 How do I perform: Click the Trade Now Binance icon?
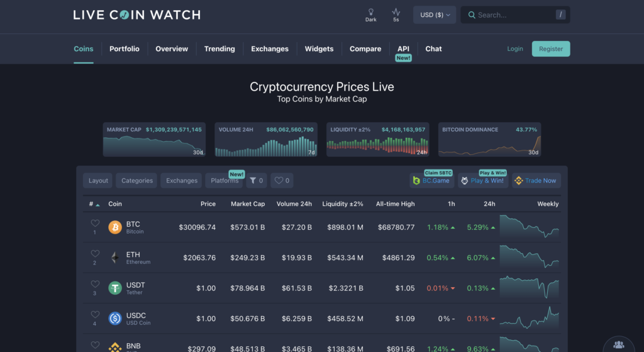519,181
